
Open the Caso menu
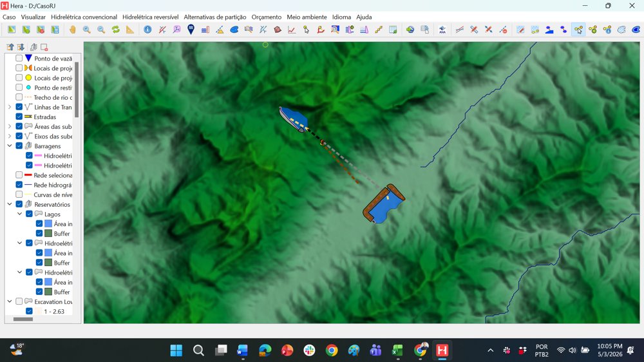click(9, 17)
